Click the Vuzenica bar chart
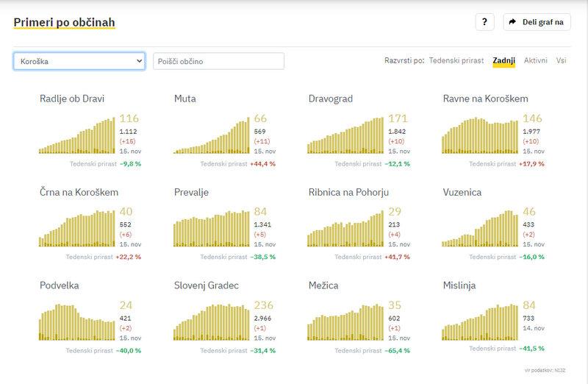Screen dimensions: 588x384 481,228
